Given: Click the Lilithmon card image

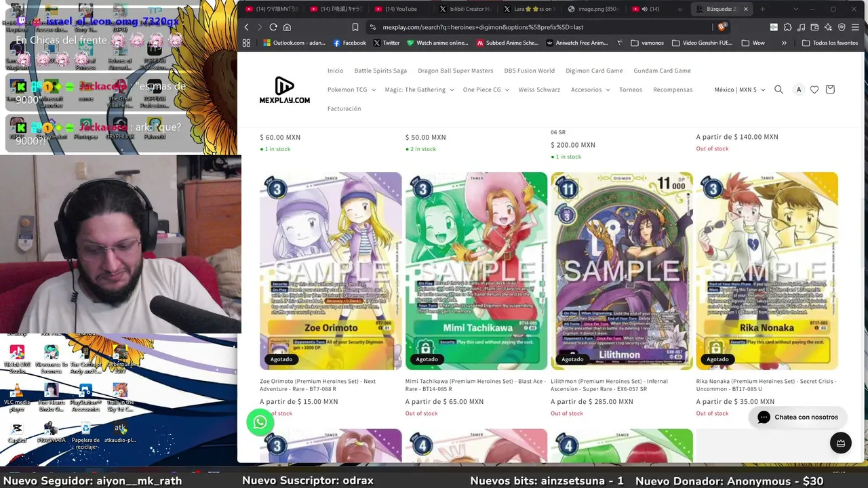Looking at the screenshot, I should pos(622,270).
